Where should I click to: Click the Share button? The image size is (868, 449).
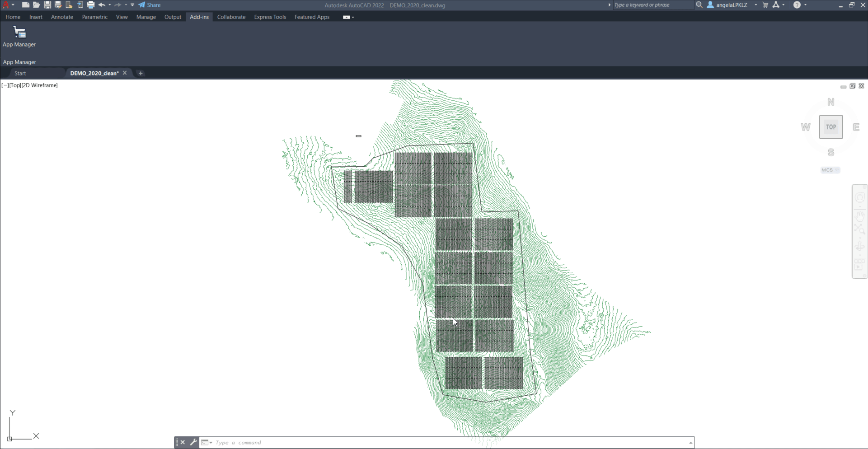[x=150, y=5]
